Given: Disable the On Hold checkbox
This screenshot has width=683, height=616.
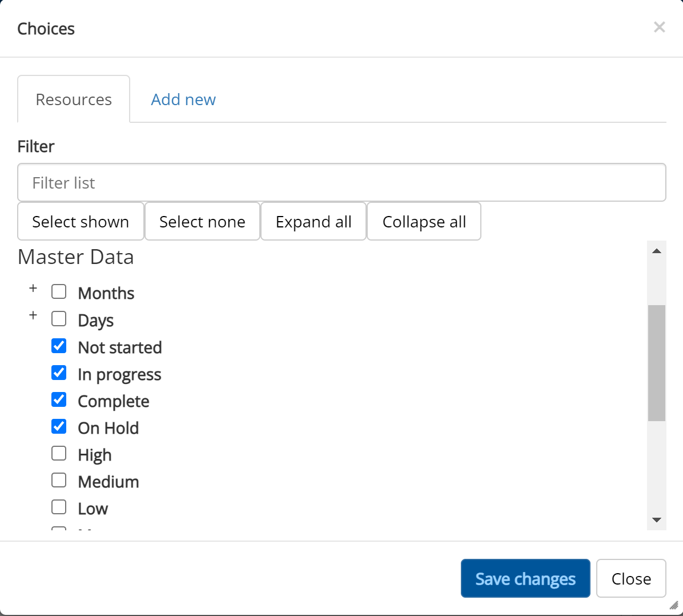Looking at the screenshot, I should pos(59,426).
